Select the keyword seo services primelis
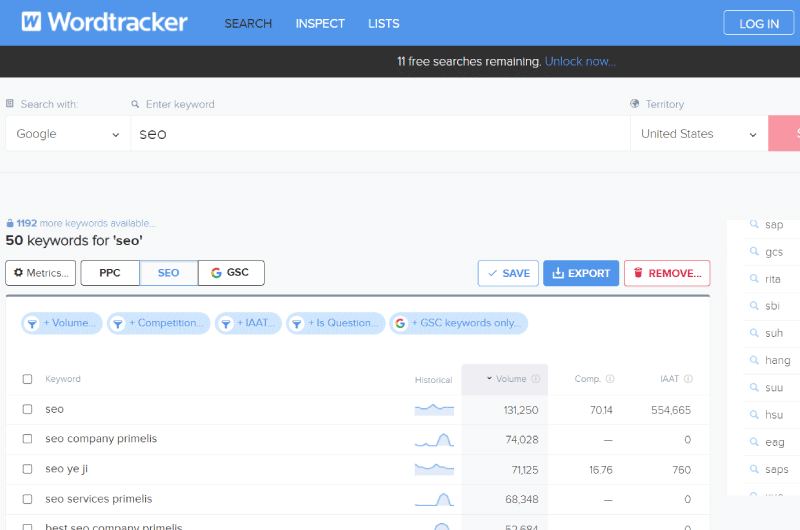This screenshot has height=530, width=800. tap(98, 499)
